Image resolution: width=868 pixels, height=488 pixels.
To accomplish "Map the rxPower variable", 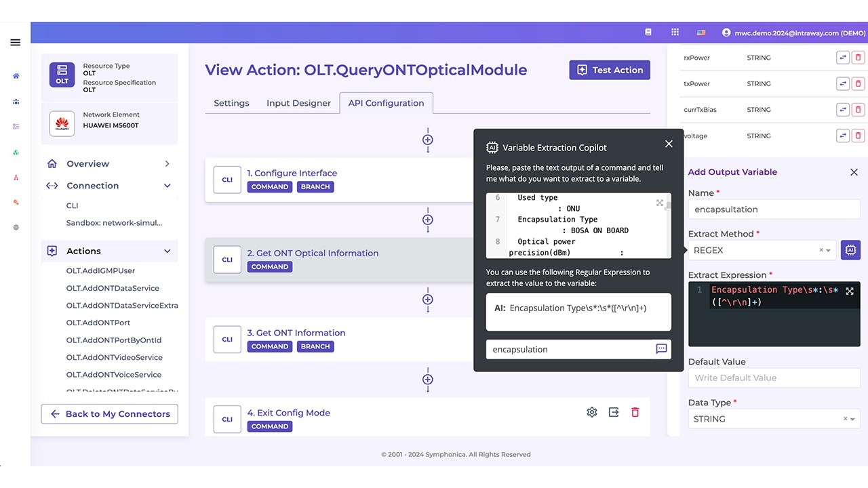I will (843, 58).
